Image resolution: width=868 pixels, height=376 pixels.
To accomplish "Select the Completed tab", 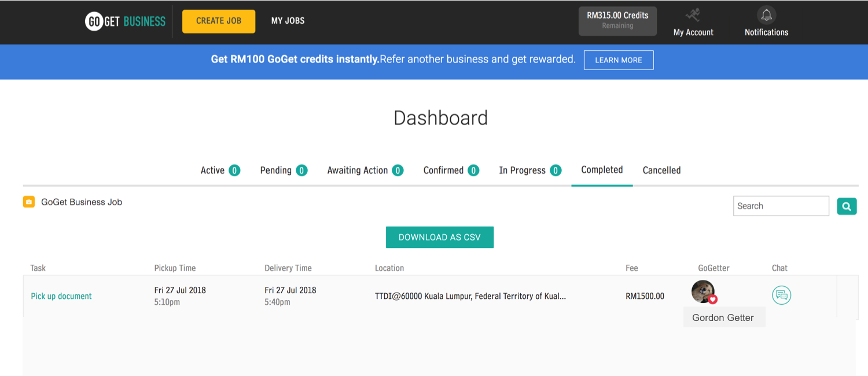I will coord(602,170).
